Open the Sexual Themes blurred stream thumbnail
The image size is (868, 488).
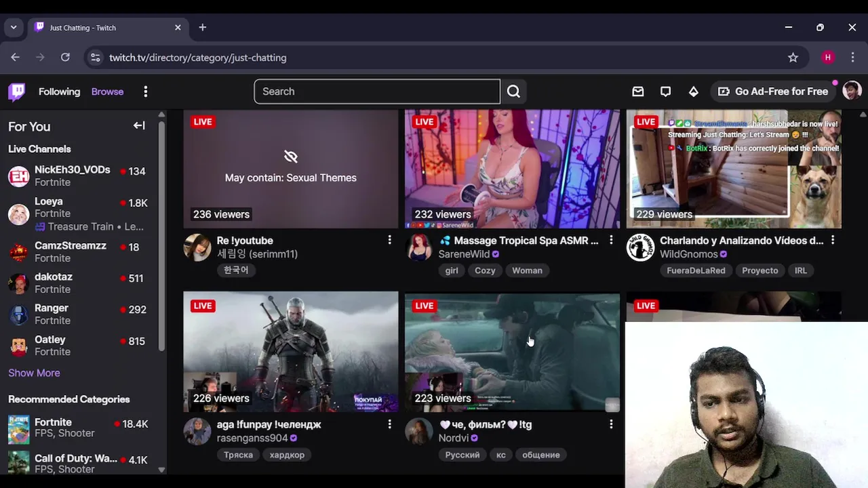[291, 169]
